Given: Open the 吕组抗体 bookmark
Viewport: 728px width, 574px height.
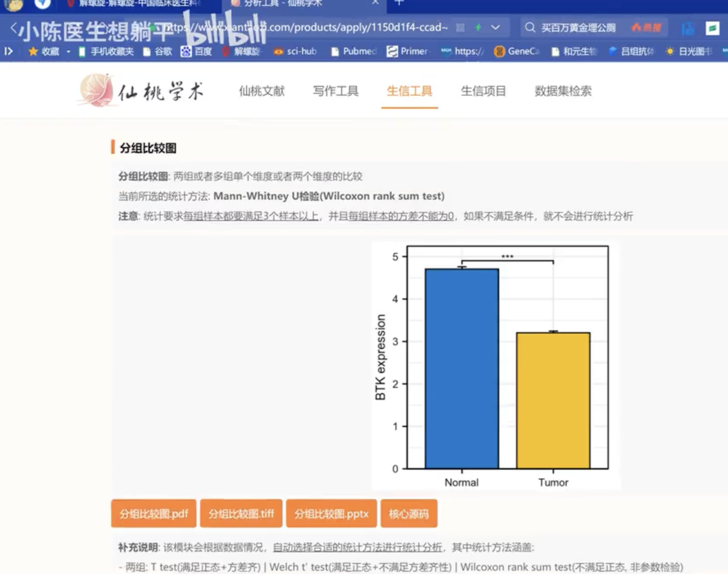Looking at the screenshot, I should pyautogui.click(x=631, y=51).
